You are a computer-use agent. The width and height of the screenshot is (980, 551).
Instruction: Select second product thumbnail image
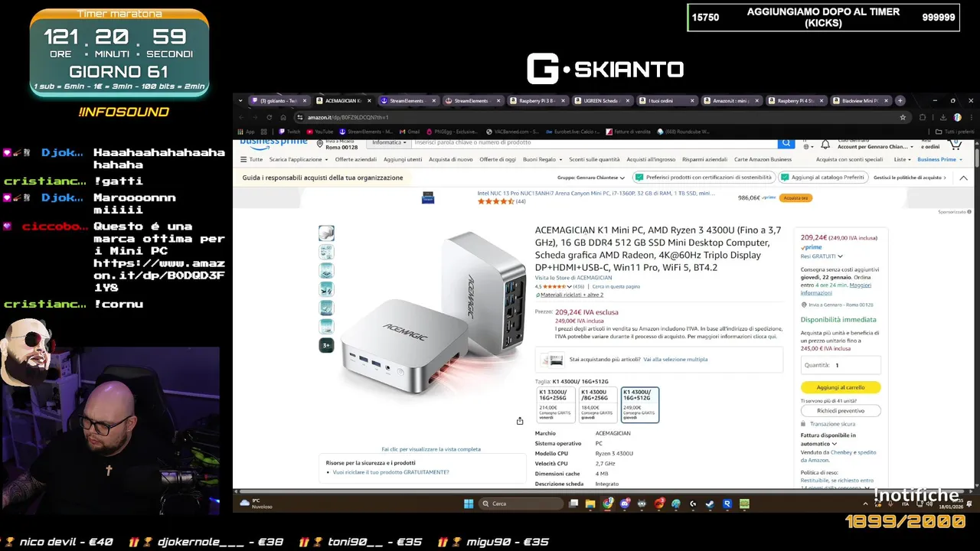326,252
